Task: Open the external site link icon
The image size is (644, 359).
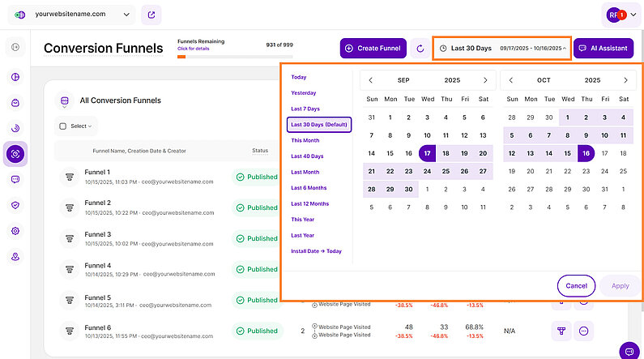Action: click(151, 15)
